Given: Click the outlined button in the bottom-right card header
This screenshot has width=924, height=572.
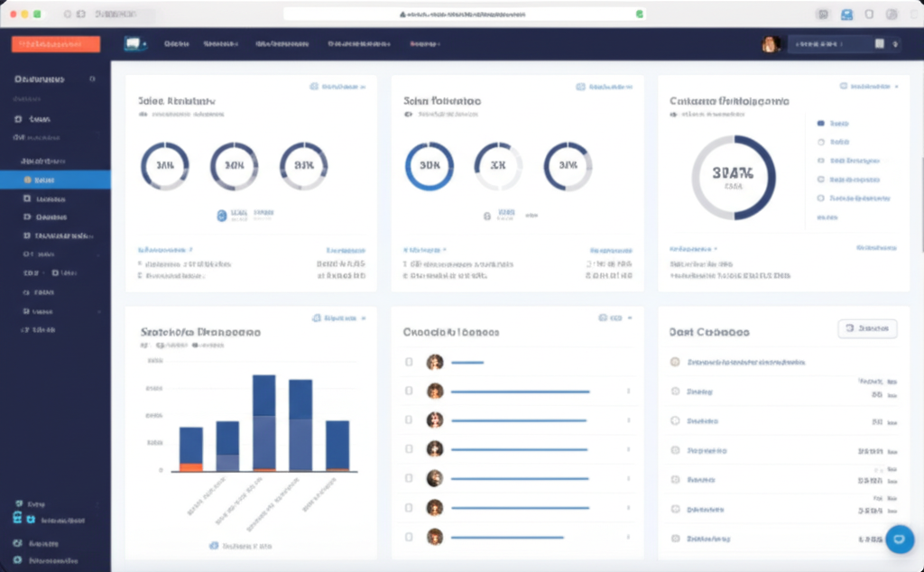Looking at the screenshot, I should [867, 329].
